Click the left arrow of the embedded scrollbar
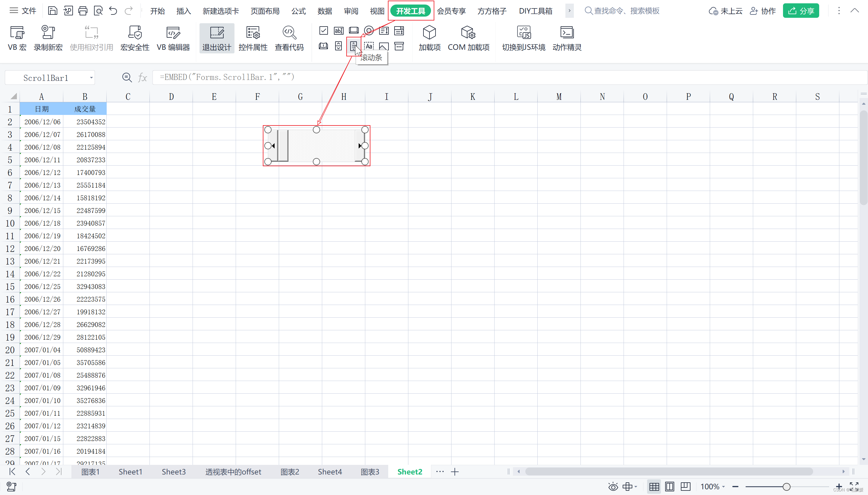Screen dimensions: 868x495 point(272,146)
